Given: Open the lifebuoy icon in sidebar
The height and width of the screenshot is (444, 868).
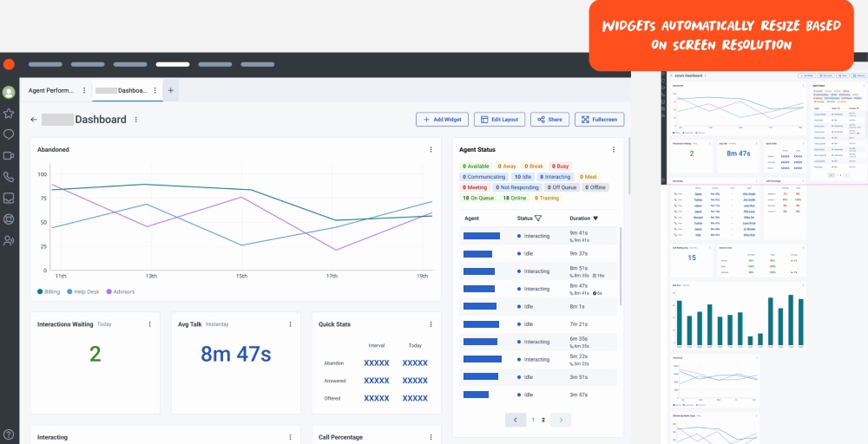Looking at the screenshot, I should pos(9,219).
